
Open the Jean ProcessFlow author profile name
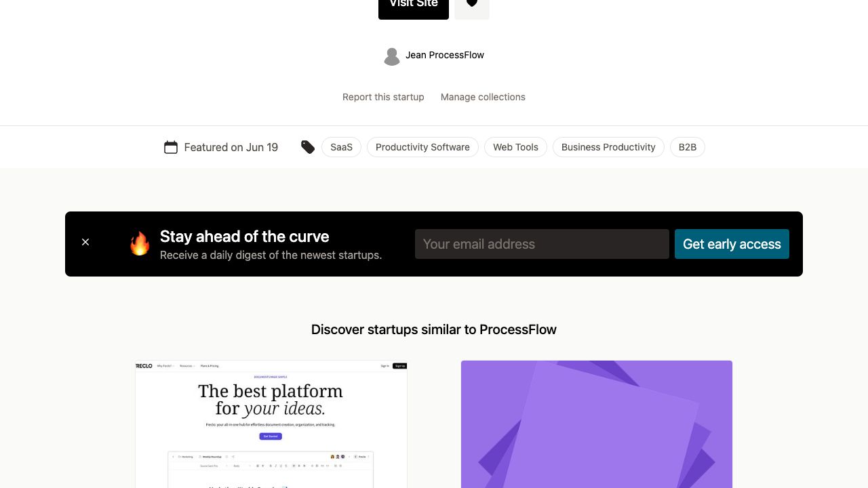click(x=445, y=56)
